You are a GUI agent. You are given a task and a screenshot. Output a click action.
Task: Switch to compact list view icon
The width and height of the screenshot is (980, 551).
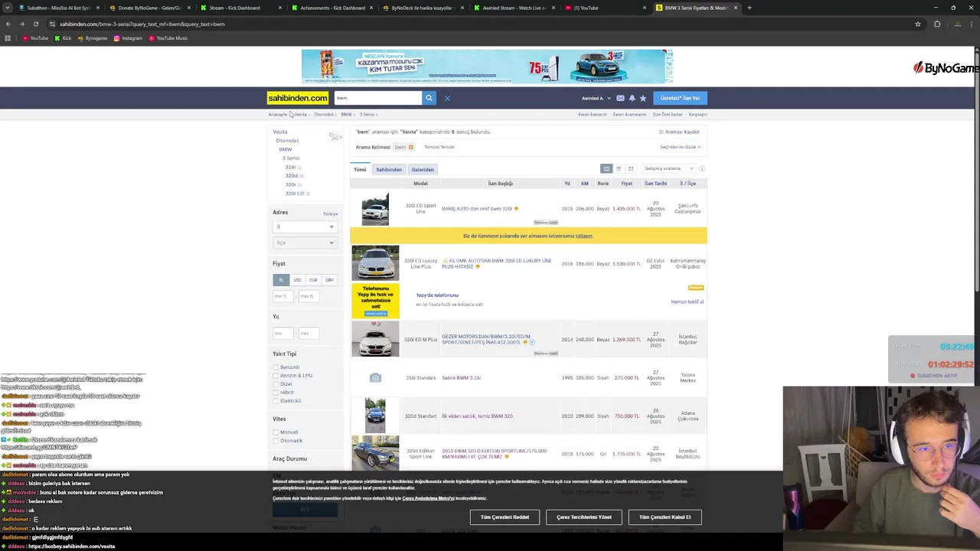point(619,168)
